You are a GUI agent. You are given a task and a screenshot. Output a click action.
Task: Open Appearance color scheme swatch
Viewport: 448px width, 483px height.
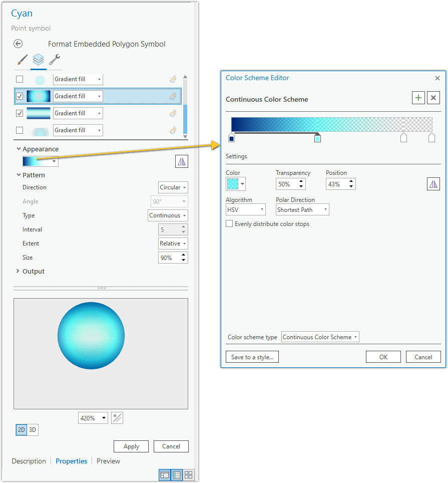tap(41, 161)
